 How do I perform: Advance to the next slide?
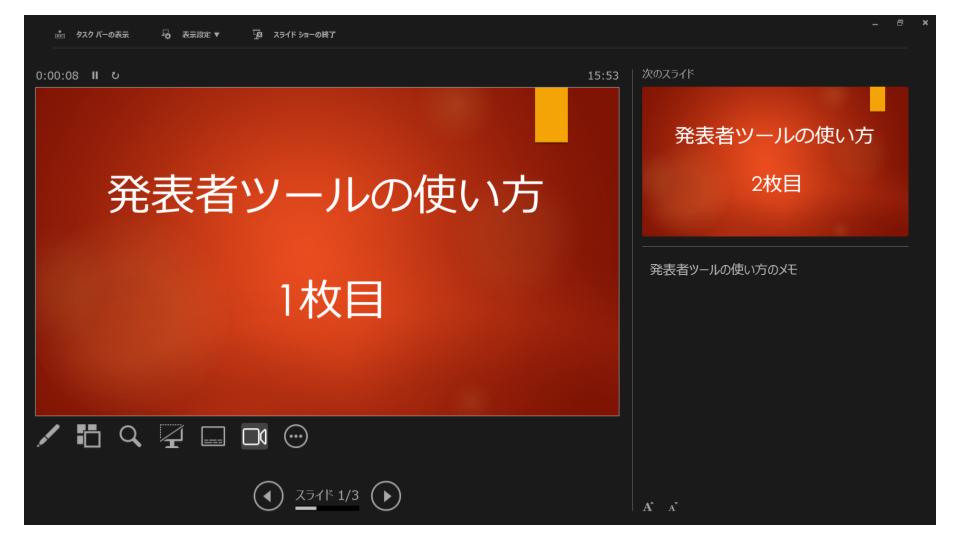point(386,496)
